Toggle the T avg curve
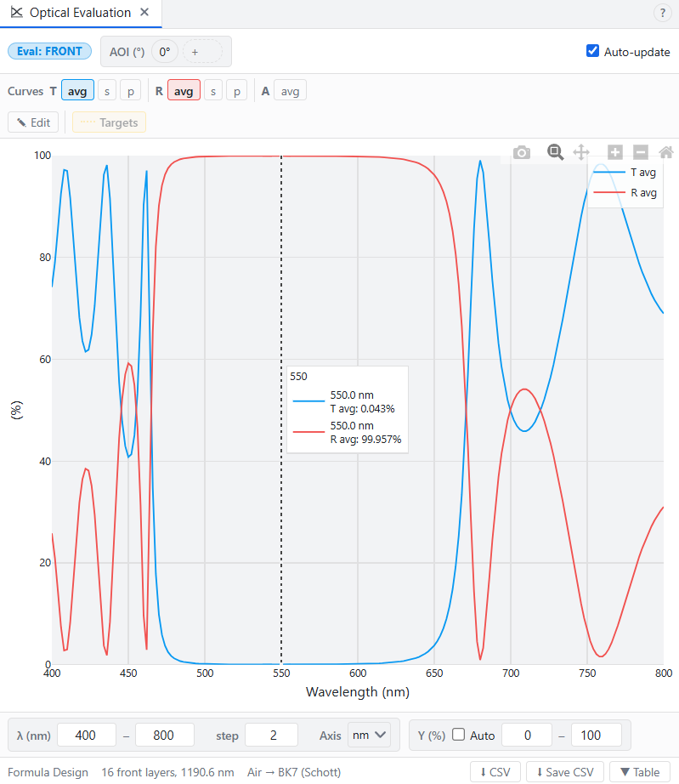The width and height of the screenshot is (679, 784). [x=77, y=91]
